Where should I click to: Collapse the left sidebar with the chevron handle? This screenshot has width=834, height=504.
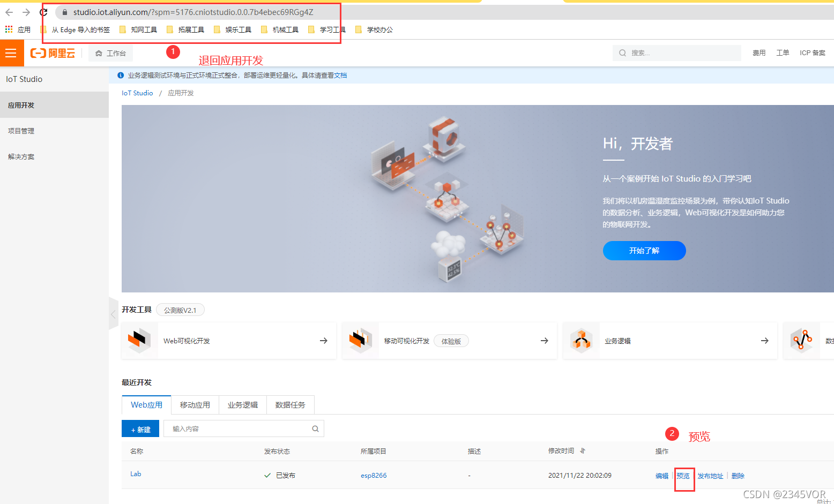pos(113,314)
